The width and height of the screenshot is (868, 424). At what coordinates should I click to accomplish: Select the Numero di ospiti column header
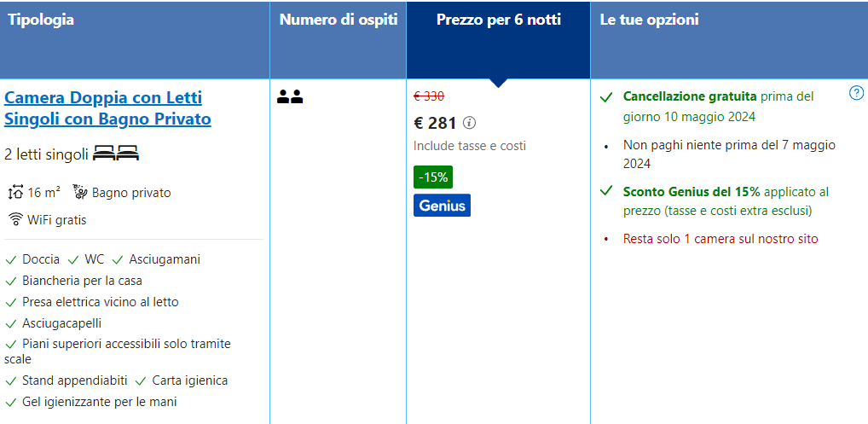coord(339,20)
